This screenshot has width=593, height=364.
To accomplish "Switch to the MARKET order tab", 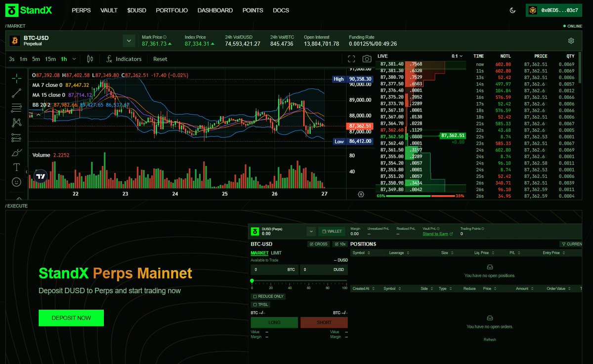I will 259,253.
